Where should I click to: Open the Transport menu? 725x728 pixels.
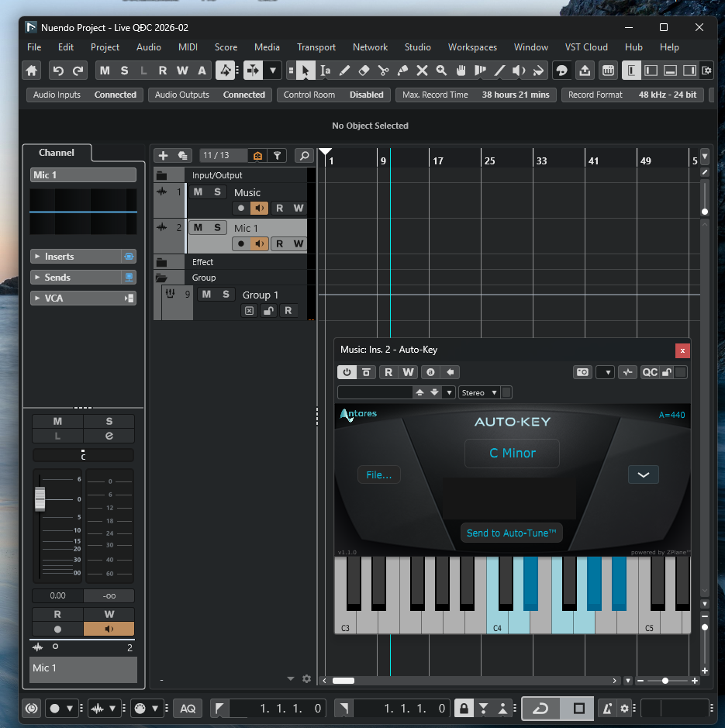point(316,47)
